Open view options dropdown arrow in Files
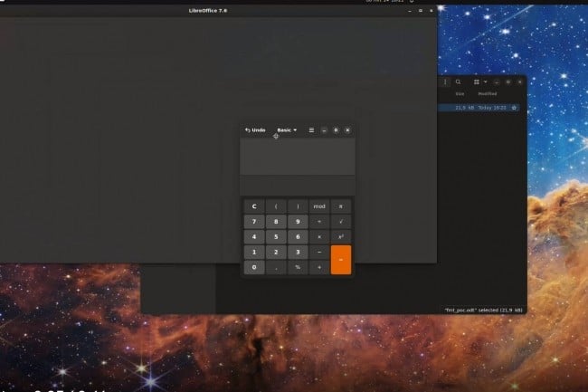The image size is (588, 392). pos(485,81)
